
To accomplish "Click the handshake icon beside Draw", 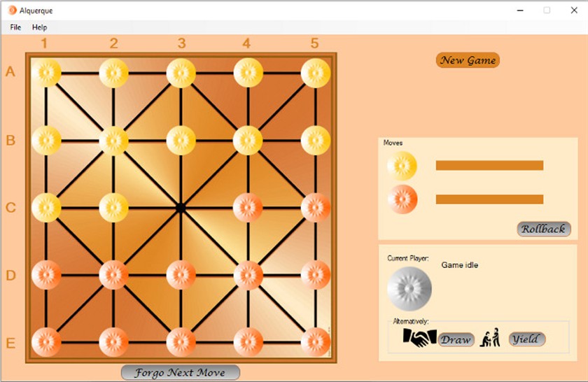I will coord(419,338).
